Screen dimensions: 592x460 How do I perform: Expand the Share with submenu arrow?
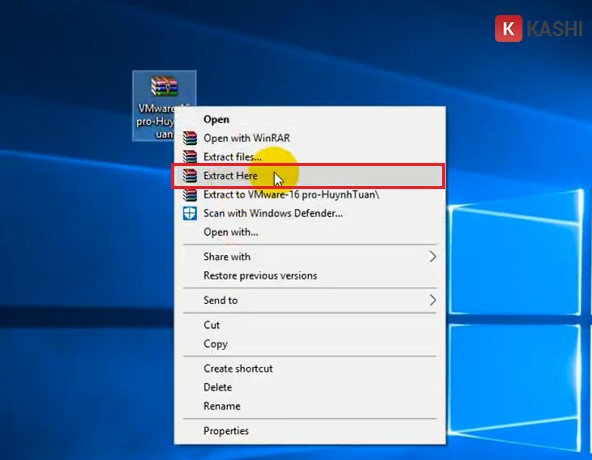(433, 257)
